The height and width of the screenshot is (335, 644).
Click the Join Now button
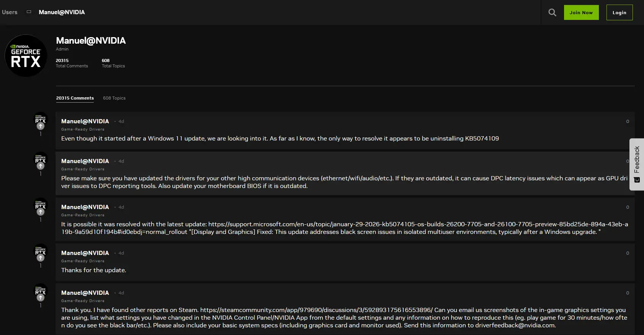click(581, 13)
